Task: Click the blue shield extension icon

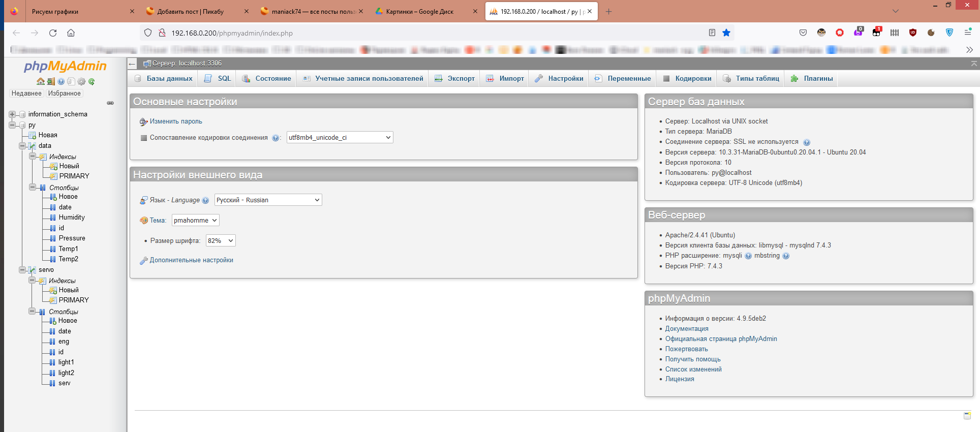Action: tap(950, 33)
